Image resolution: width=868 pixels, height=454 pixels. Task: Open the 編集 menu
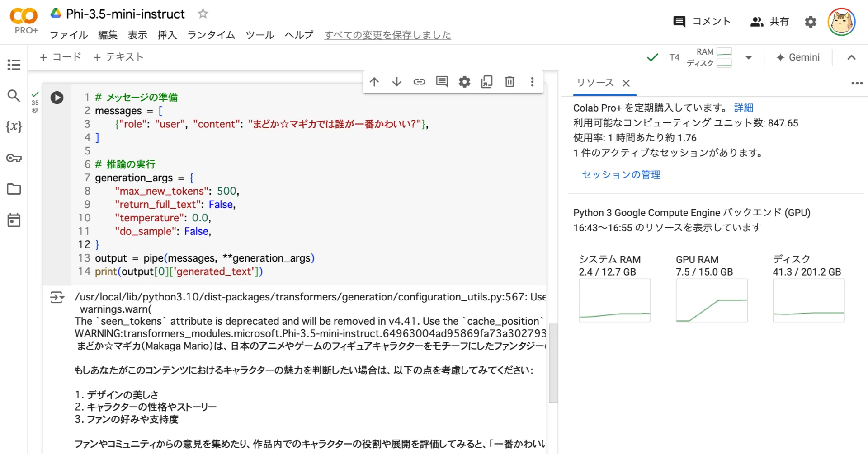tap(108, 35)
